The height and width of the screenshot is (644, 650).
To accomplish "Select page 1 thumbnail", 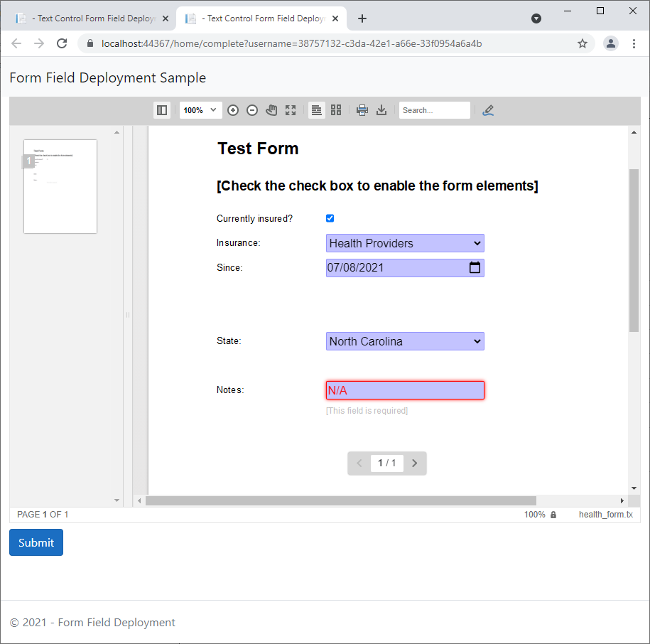I will tap(60, 187).
